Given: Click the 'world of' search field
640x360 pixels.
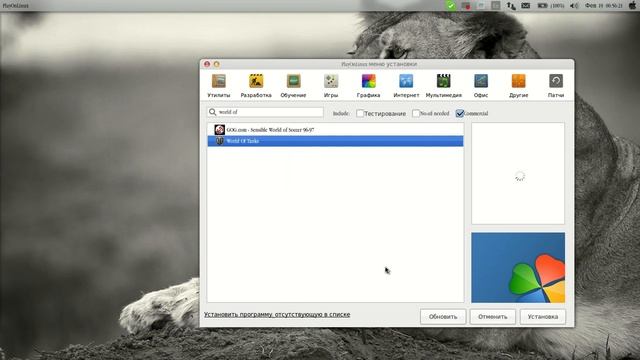Looking at the screenshot, I should click(x=265, y=112).
